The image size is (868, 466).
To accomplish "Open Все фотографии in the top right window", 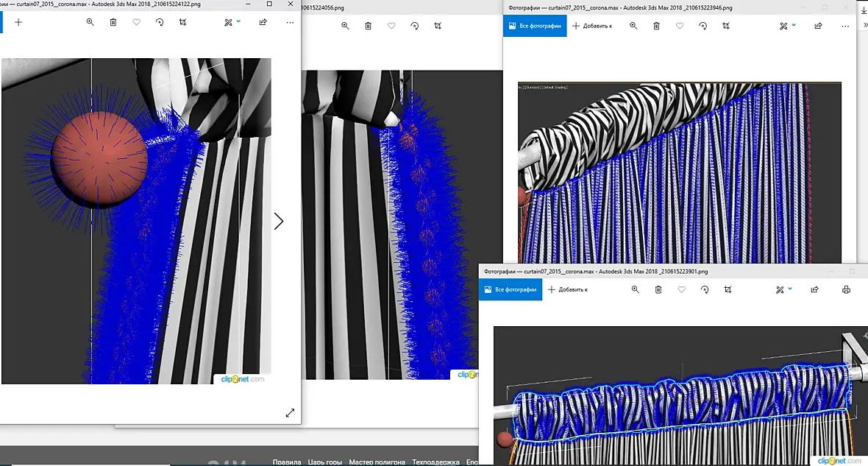I will [x=535, y=26].
